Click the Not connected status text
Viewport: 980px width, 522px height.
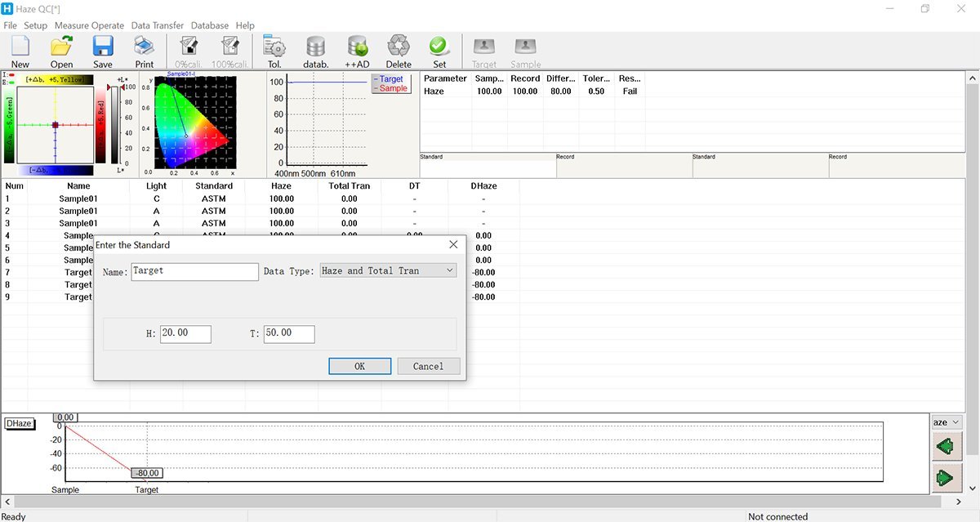click(x=777, y=516)
